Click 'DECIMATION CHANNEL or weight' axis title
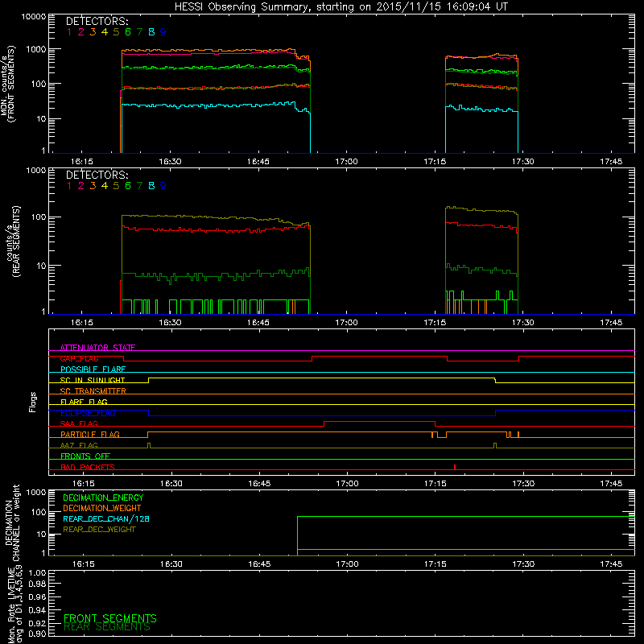Image resolution: width=644 pixels, height=644 pixels. pos(12,522)
